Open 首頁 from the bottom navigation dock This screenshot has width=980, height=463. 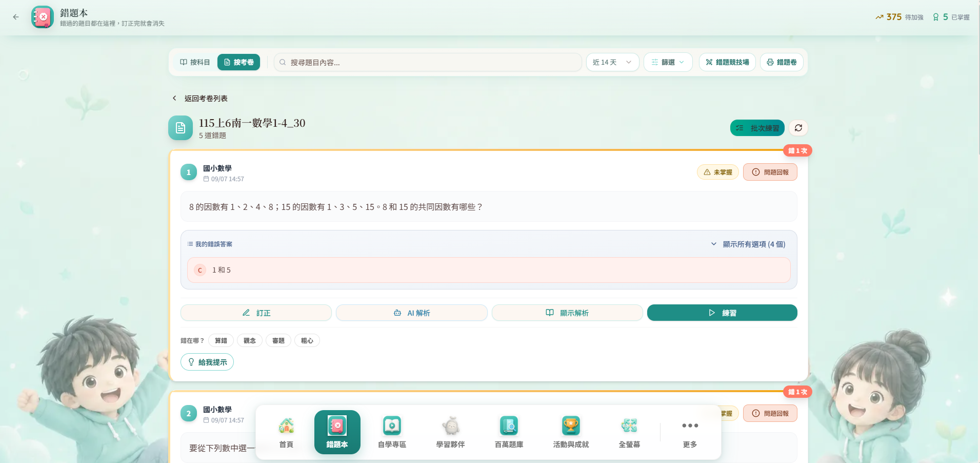coord(286,432)
